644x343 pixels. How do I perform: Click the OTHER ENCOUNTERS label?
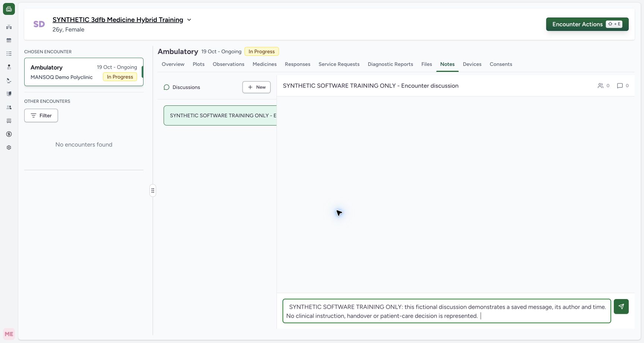point(47,101)
